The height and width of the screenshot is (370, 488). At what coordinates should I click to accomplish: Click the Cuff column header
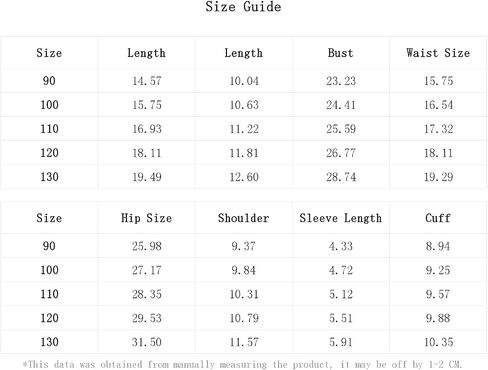click(438, 218)
